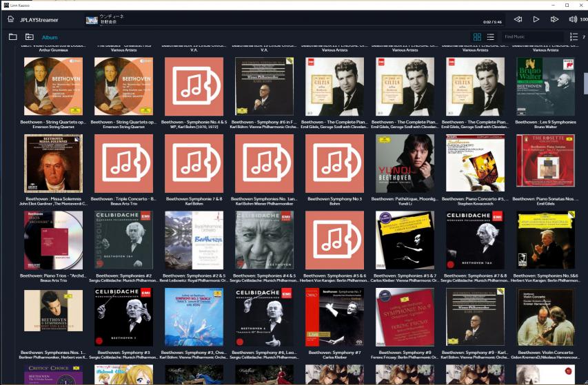Skip to the next track
The image size is (588, 385).
click(554, 19)
